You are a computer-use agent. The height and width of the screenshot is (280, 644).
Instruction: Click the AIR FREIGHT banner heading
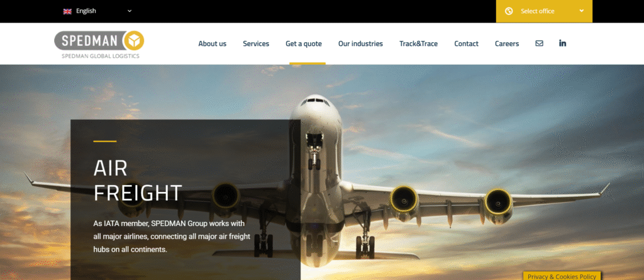[x=138, y=181]
